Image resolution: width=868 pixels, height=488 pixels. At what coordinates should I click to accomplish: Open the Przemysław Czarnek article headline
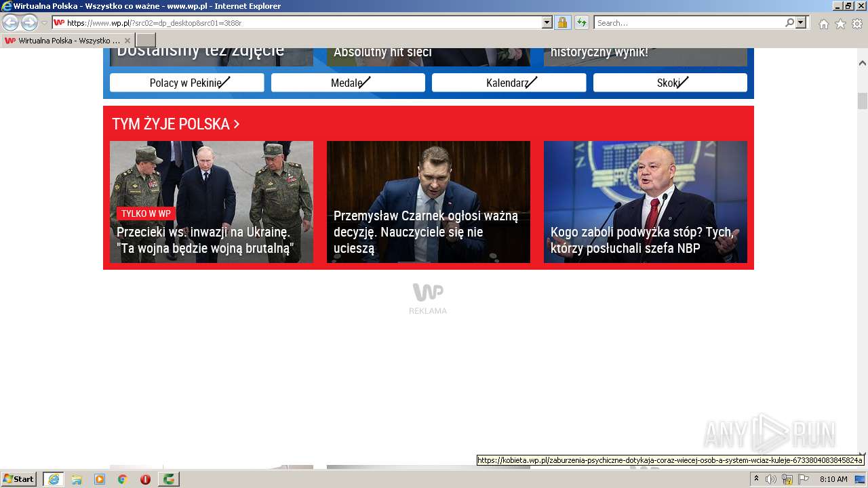[x=426, y=232]
